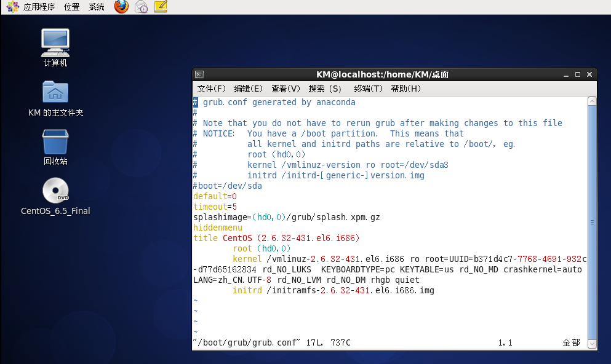Image resolution: width=611 pixels, height=364 pixels.
Task: Click the terminal scrollbar up arrow
Action: [x=592, y=101]
